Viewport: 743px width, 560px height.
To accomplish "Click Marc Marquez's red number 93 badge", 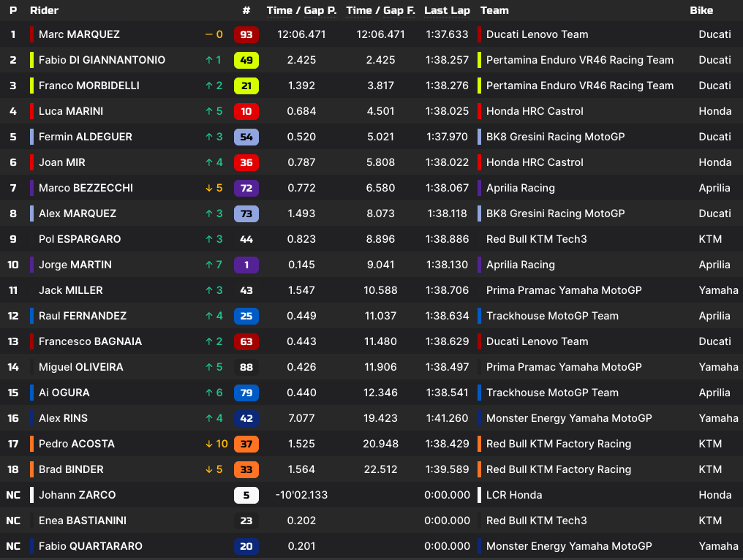I will coord(246,34).
